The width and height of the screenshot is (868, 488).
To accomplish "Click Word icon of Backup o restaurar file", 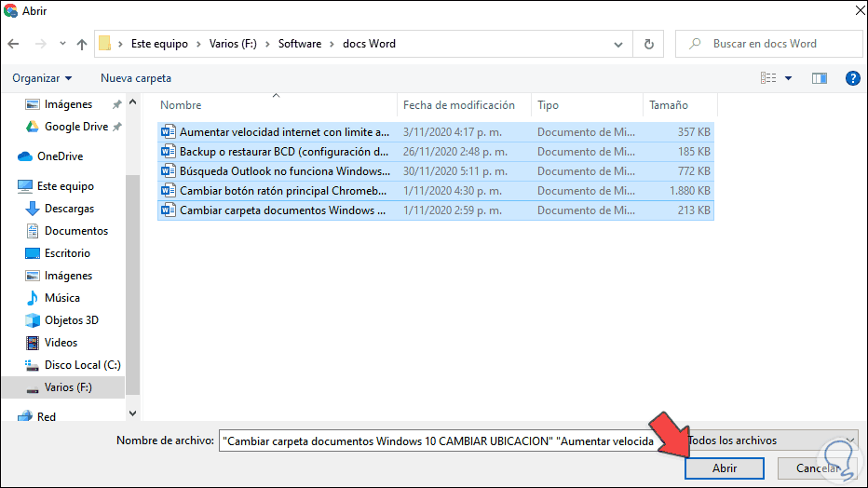I will tap(168, 152).
